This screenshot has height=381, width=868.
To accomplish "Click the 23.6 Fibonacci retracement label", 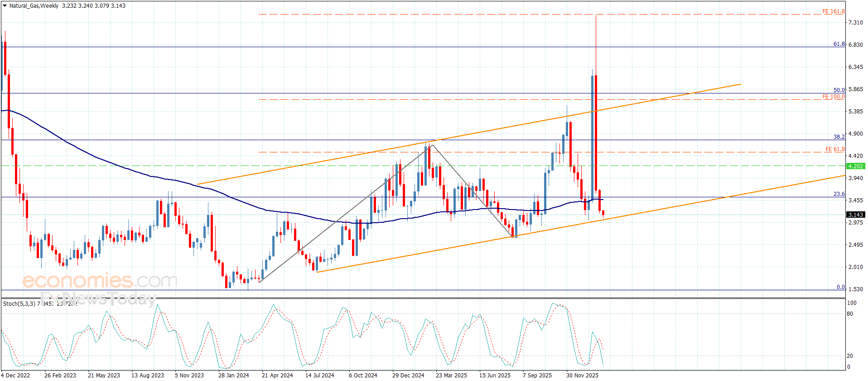I will coord(839,194).
